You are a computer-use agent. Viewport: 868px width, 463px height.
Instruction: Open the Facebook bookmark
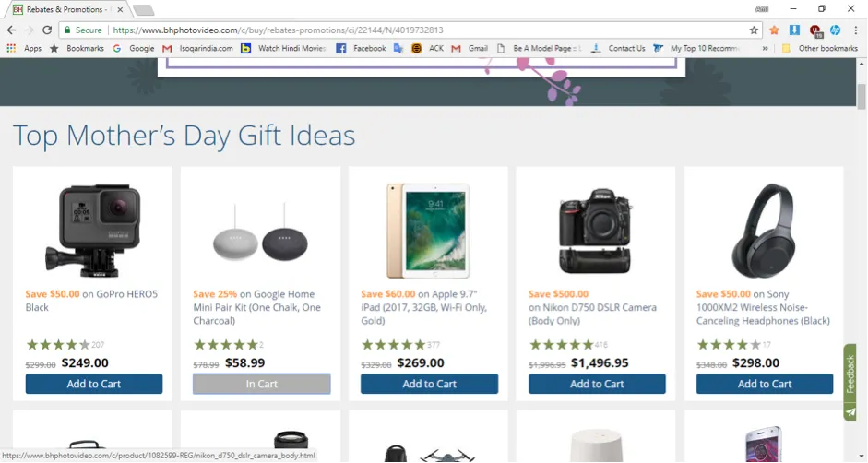pyautogui.click(x=361, y=48)
